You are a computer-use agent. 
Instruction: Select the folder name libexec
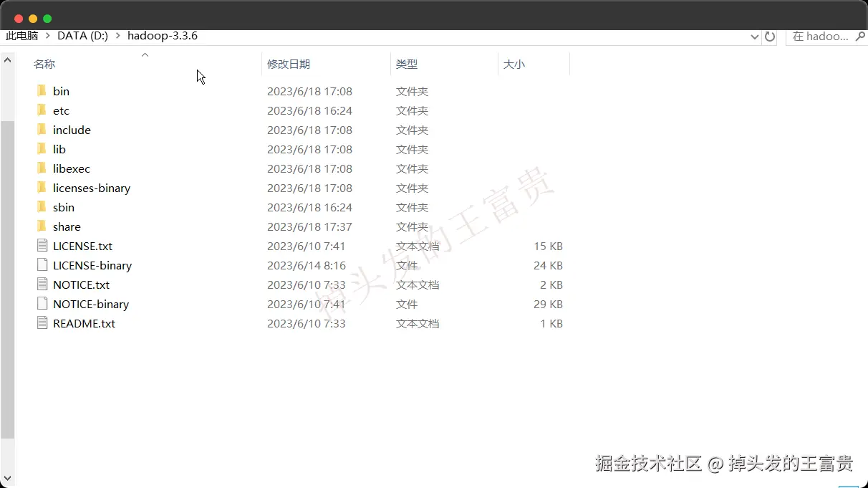pos(72,168)
